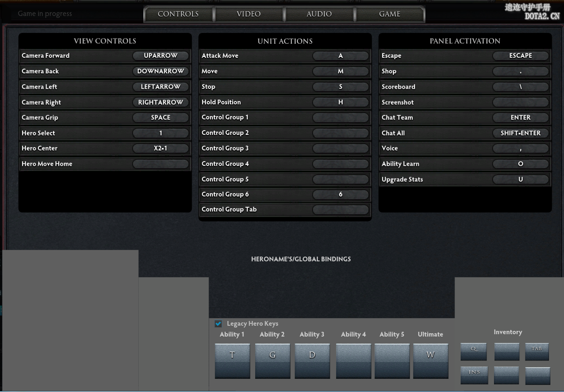Click the empty Screenshot binding field

(520, 102)
